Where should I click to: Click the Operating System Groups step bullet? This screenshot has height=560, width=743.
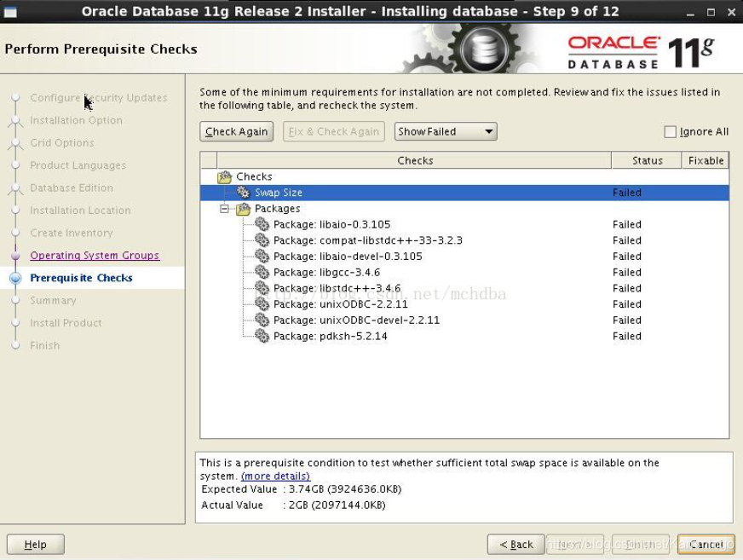coord(15,256)
